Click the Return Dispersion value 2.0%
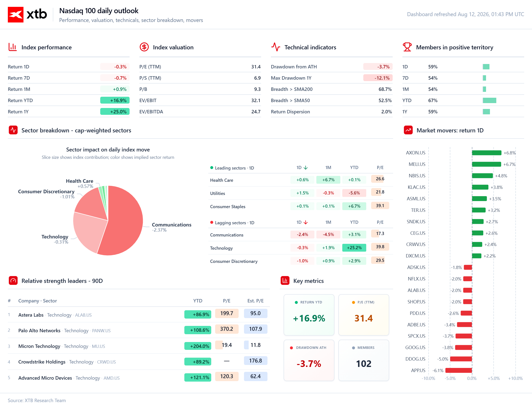The image size is (532, 407). pos(387,112)
